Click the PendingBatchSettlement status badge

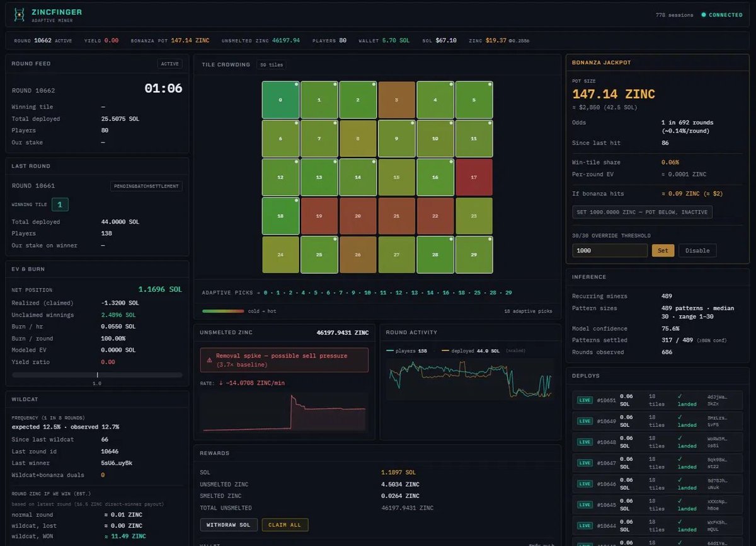click(x=147, y=186)
